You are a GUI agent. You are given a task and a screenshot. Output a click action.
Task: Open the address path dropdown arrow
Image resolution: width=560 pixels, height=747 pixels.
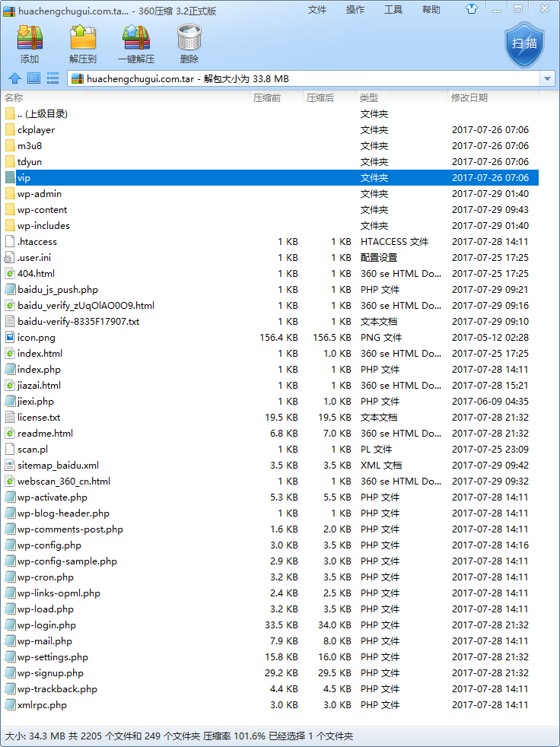coord(547,78)
